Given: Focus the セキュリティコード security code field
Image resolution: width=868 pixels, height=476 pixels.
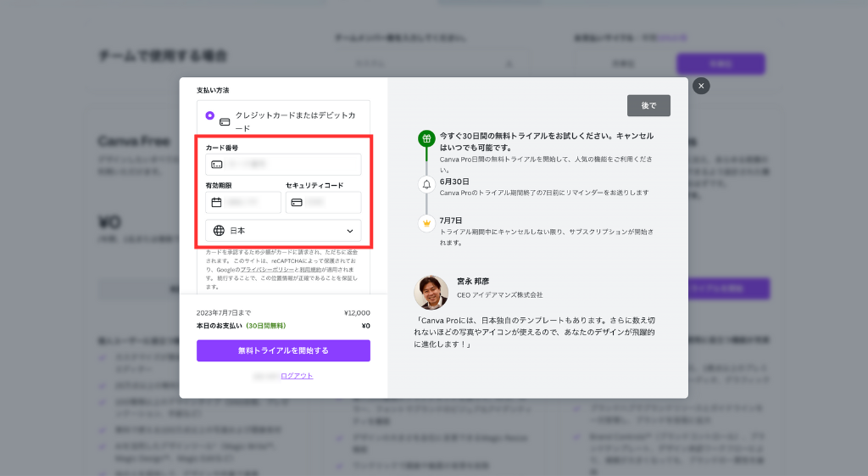Looking at the screenshot, I should 323,202.
